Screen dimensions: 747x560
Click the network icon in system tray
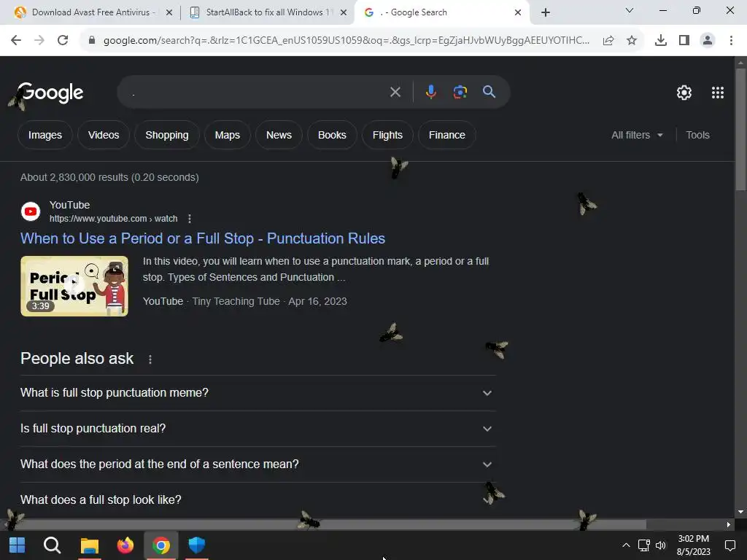[x=643, y=545]
